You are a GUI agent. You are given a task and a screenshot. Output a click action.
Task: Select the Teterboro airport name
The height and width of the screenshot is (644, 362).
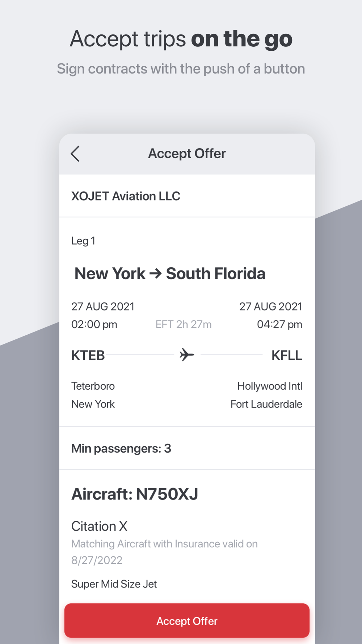pos(93,386)
